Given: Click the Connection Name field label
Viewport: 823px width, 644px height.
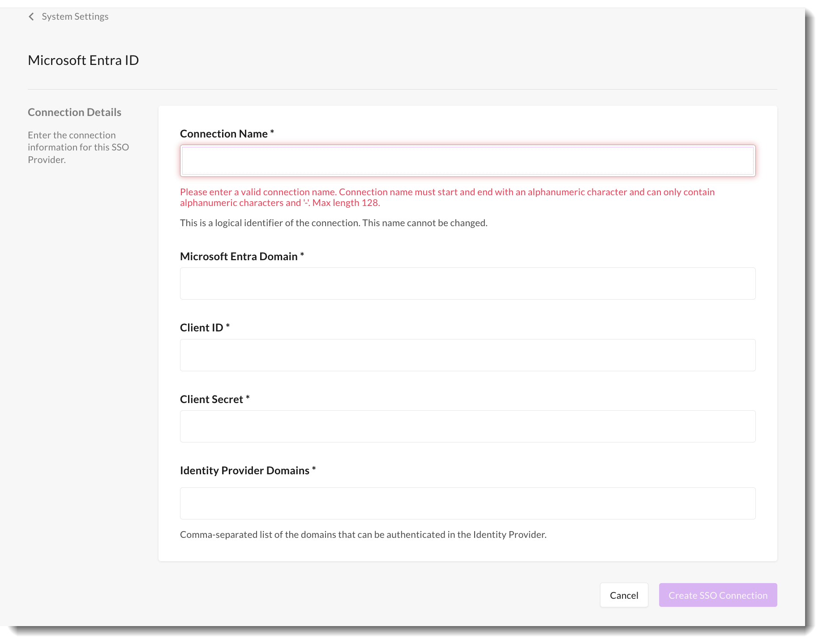Looking at the screenshot, I should tap(223, 134).
